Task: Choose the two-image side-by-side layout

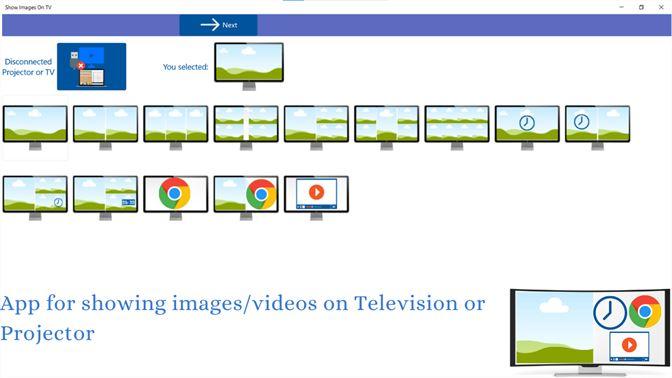Action: [105, 128]
